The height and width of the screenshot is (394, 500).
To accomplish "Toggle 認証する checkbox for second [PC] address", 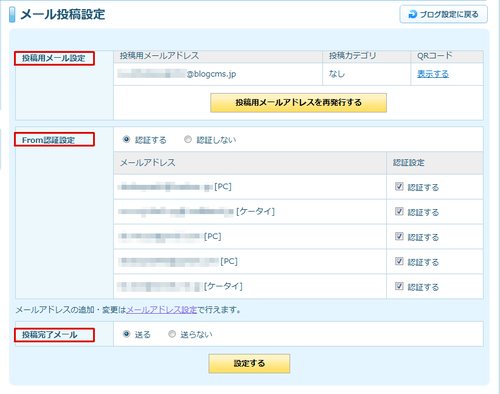I will (399, 236).
